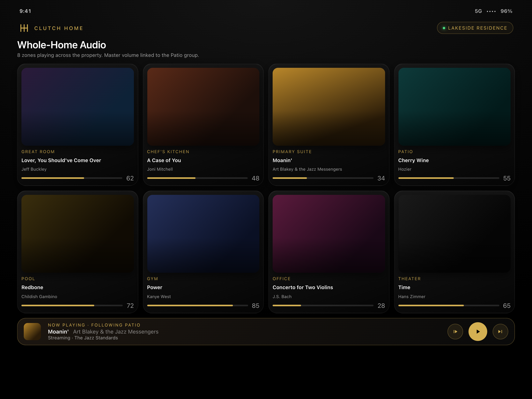Select the THEATER zone label
The width and height of the screenshot is (532, 399).
point(409,279)
